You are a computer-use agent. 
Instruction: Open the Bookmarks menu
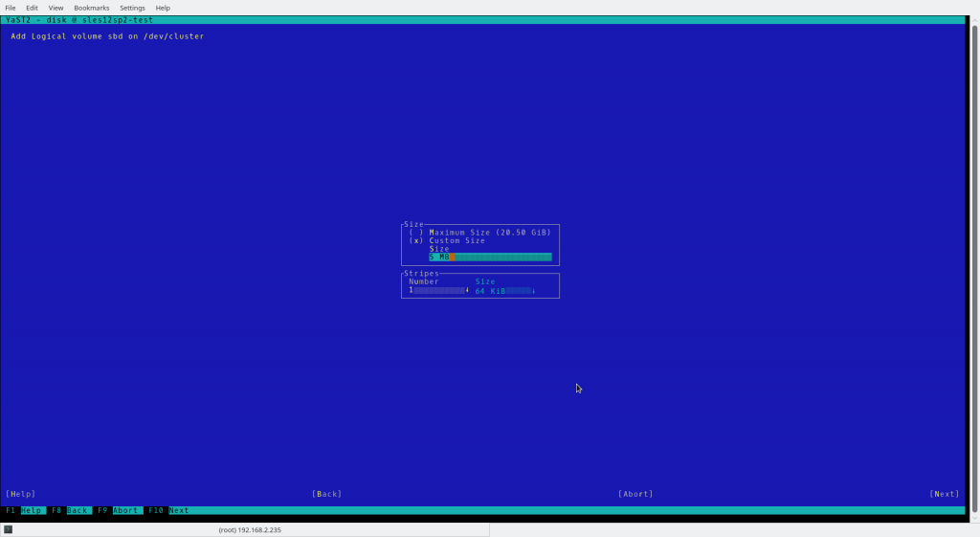coord(92,8)
